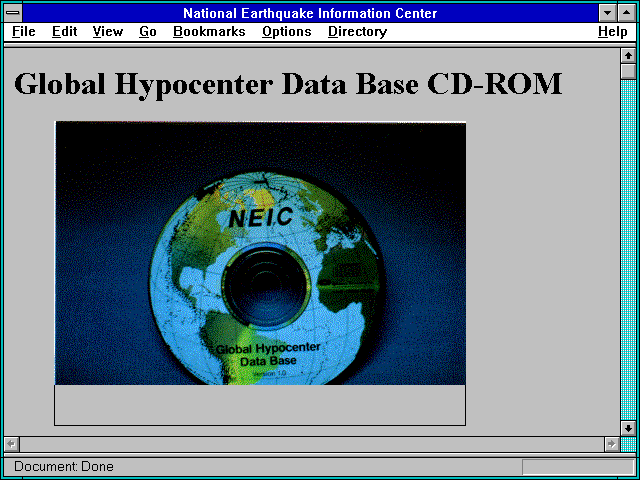Viewport: 640px width, 480px height.
Task: Open the Options menu
Action: 287,32
